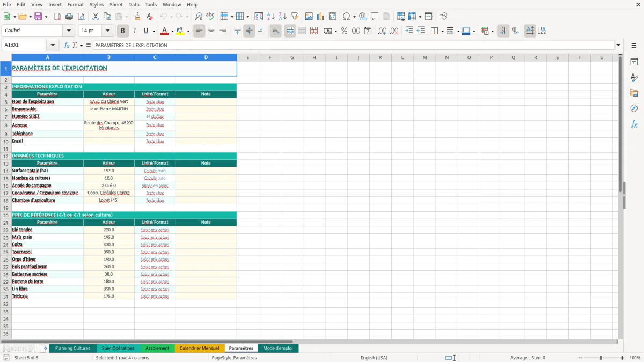This screenshot has width=644, height=362.
Task: Switch to the Planning Cultures sheet tab
Action: [x=72, y=348]
